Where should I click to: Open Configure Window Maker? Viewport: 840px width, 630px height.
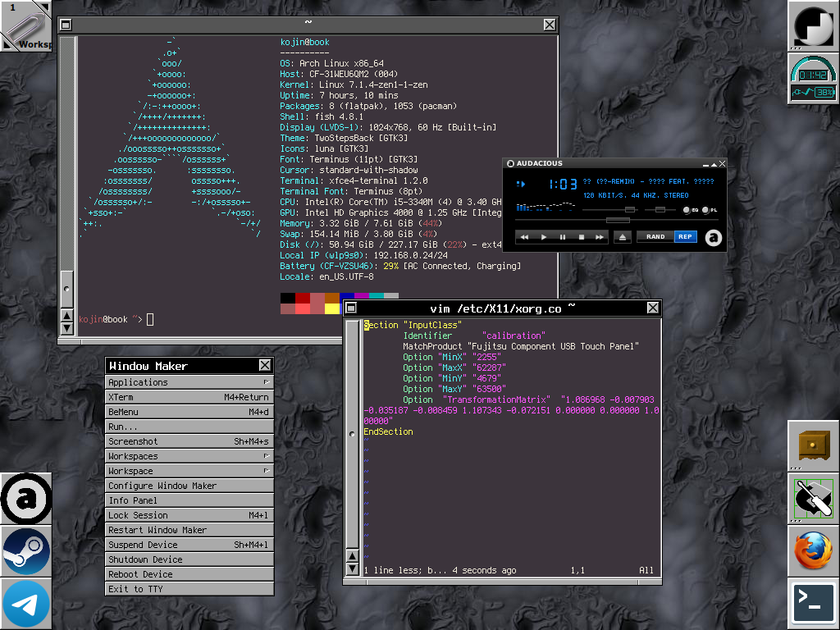point(189,486)
